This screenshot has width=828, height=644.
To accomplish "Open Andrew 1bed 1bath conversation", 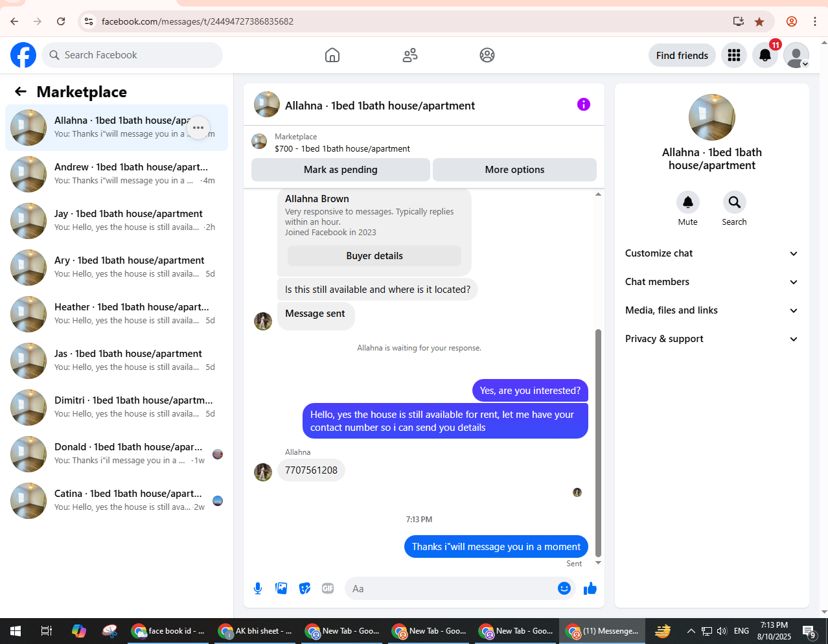I will [x=117, y=174].
